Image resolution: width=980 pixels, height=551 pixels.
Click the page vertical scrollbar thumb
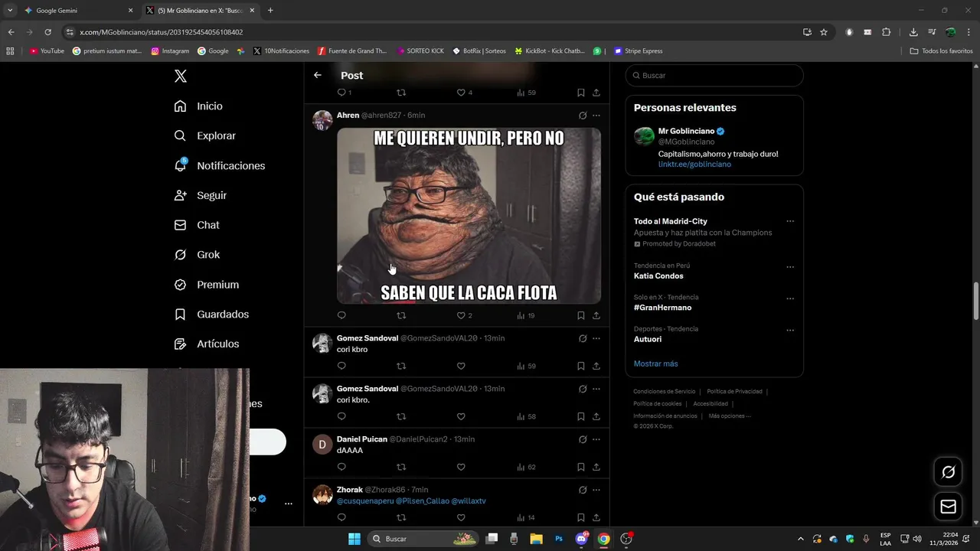click(975, 302)
